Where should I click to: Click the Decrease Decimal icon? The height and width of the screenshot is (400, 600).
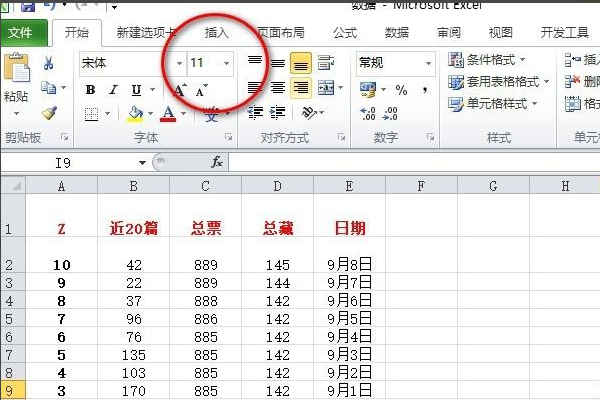[390, 113]
